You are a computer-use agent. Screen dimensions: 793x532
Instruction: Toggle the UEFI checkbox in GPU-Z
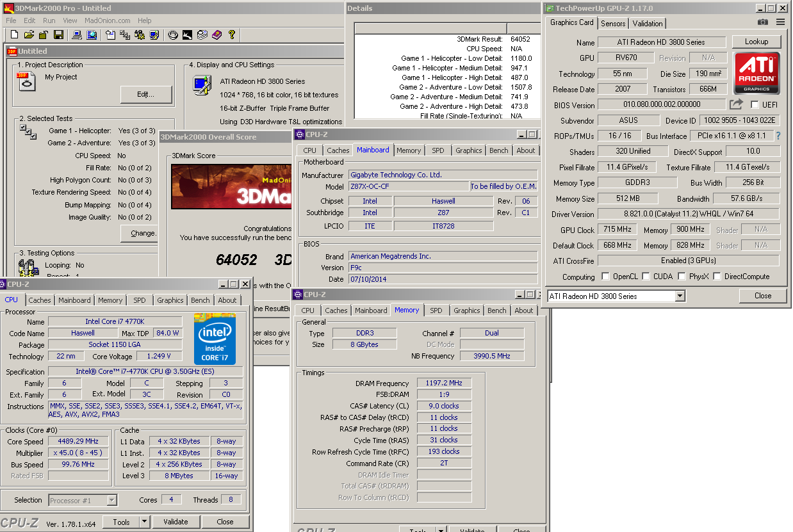coord(755,104)
